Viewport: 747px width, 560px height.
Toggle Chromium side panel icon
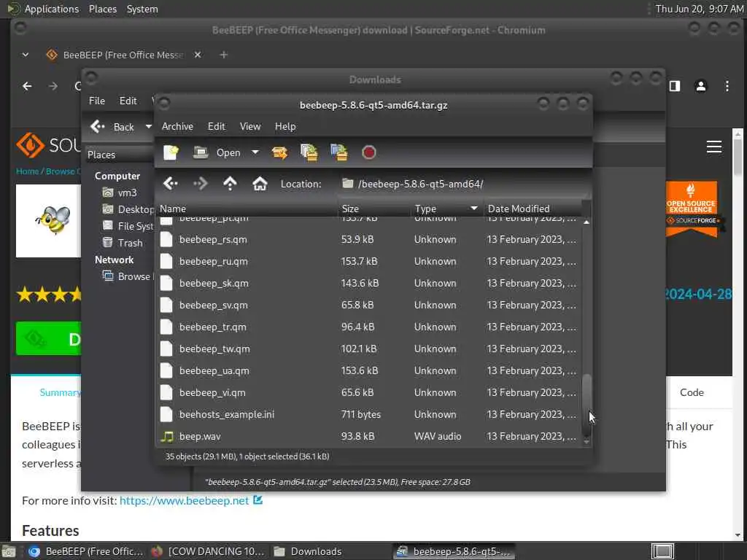(x=675, y=86)
